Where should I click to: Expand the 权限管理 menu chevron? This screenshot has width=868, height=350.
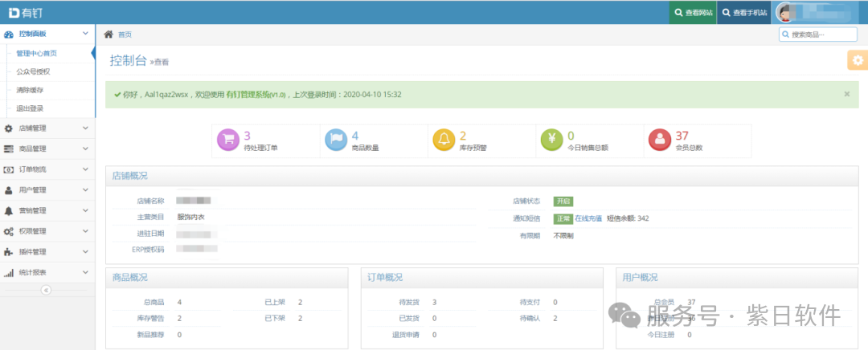click(85, 232)
